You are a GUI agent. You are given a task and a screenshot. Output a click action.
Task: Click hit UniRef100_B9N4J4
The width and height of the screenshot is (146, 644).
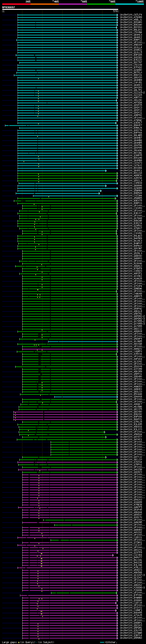pos(131,128)
